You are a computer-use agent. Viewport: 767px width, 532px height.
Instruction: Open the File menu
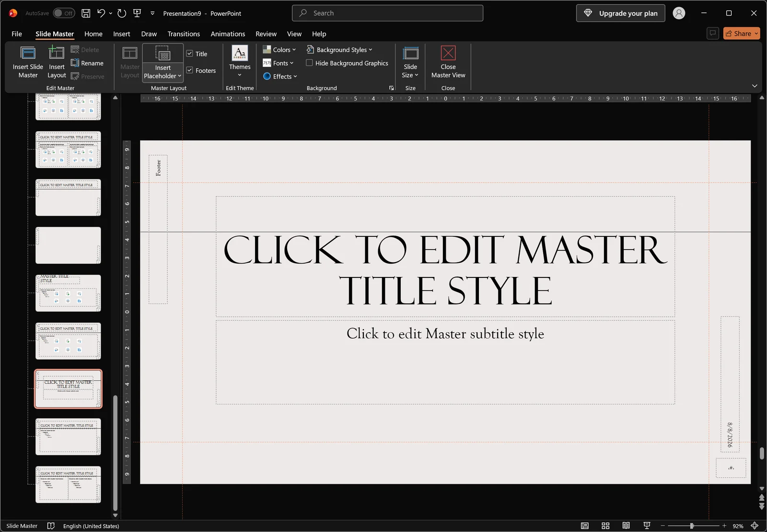click(17, 34)
